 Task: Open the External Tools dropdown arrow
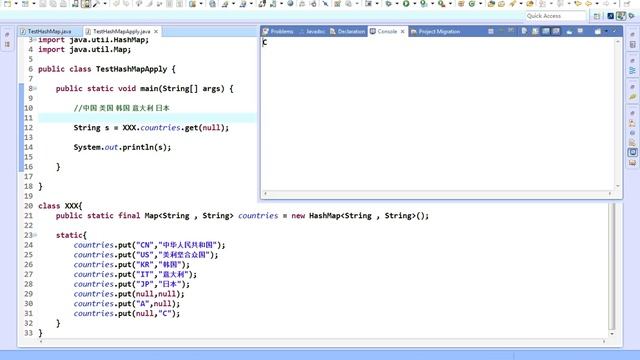(450, 4)
